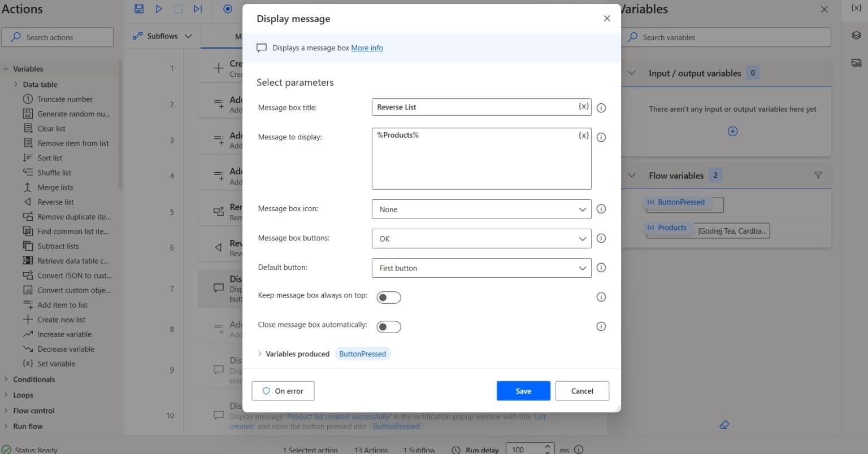Configure On error handling
This screenshot has height=454, width=868.
pos(283,390)
